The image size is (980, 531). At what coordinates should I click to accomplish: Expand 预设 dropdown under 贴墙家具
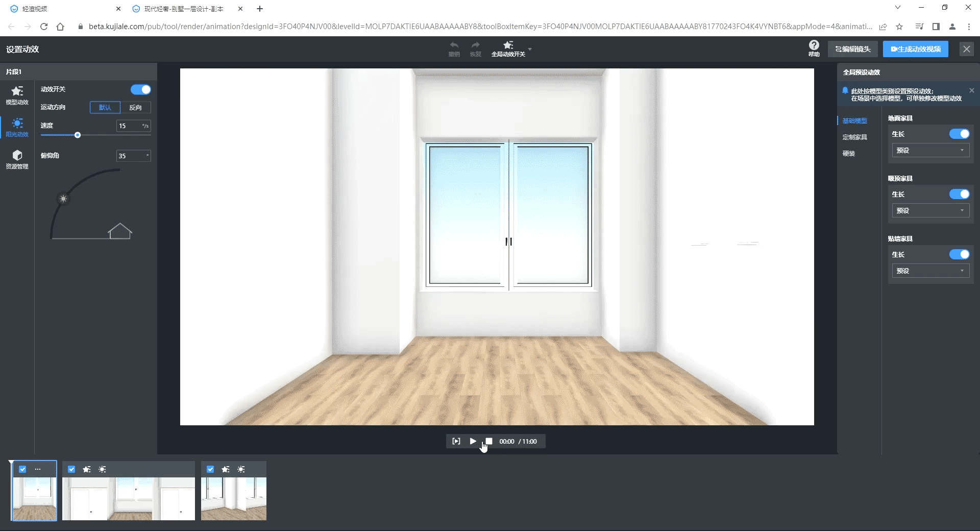coord(930,271)
